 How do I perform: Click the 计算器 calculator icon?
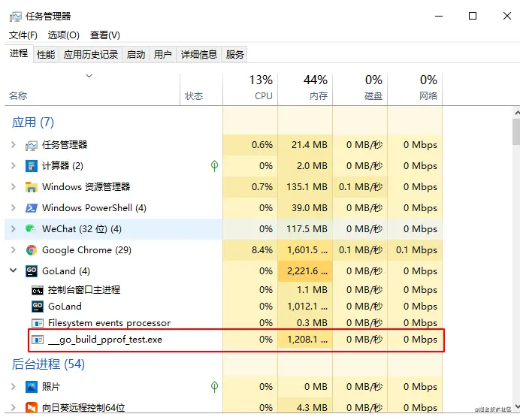[x=32, y=166]
